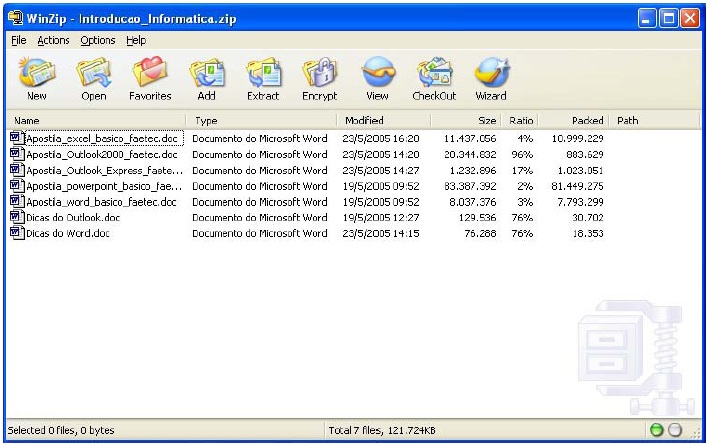Open the Actions menu
Image resolution: width=709 pixels, height=447 pixels.
53,40
